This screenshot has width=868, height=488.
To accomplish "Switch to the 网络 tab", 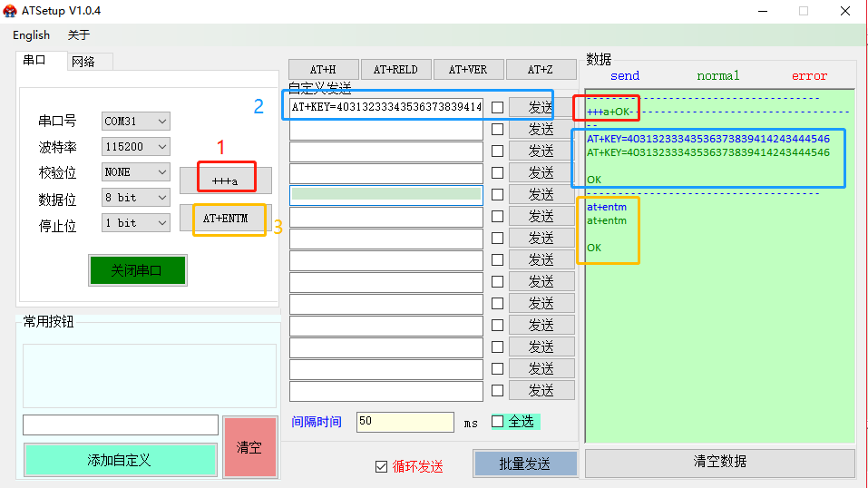I will click(x=83, y=61).
